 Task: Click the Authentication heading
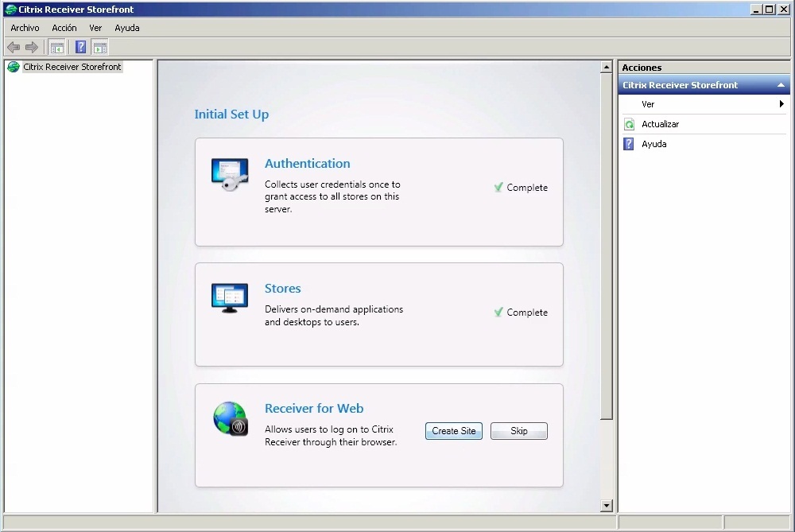(x=307, y=163)
